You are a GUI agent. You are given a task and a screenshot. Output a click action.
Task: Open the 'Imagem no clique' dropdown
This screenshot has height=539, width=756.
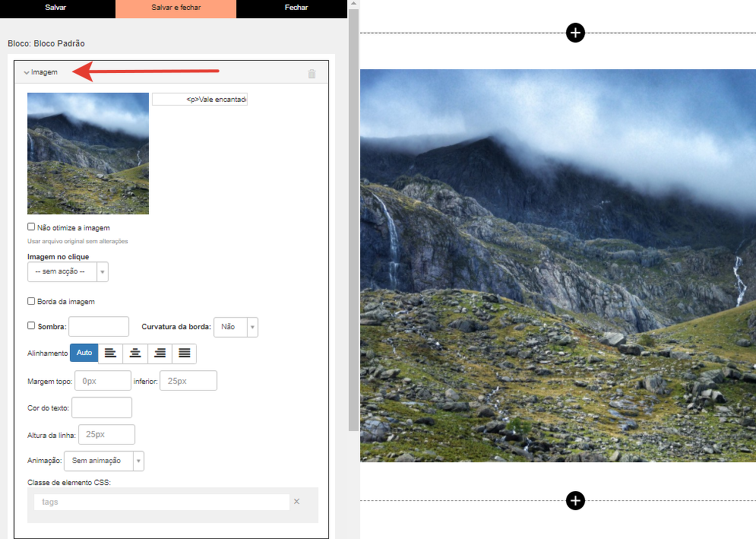(68, 271)
